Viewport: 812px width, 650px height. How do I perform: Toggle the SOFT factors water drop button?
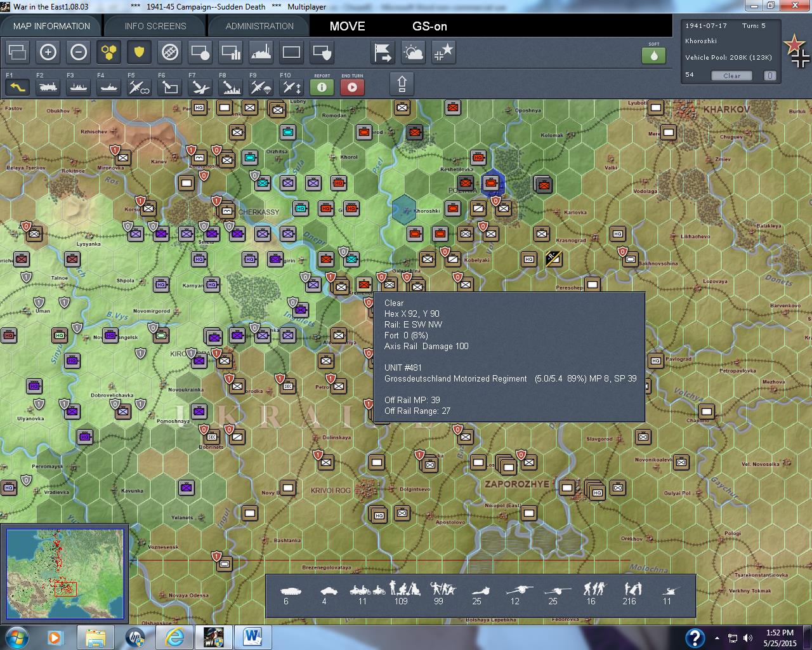(x=654, y=55)
